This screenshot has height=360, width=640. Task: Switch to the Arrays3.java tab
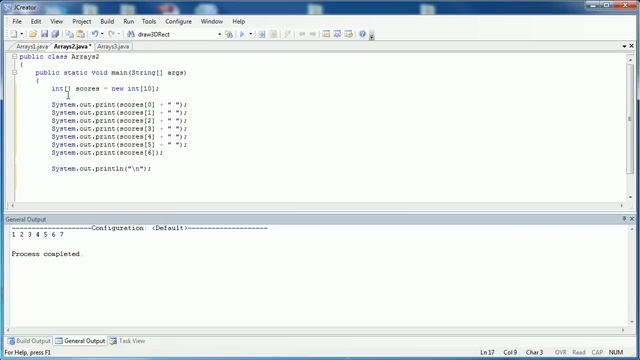pos(113,47)
